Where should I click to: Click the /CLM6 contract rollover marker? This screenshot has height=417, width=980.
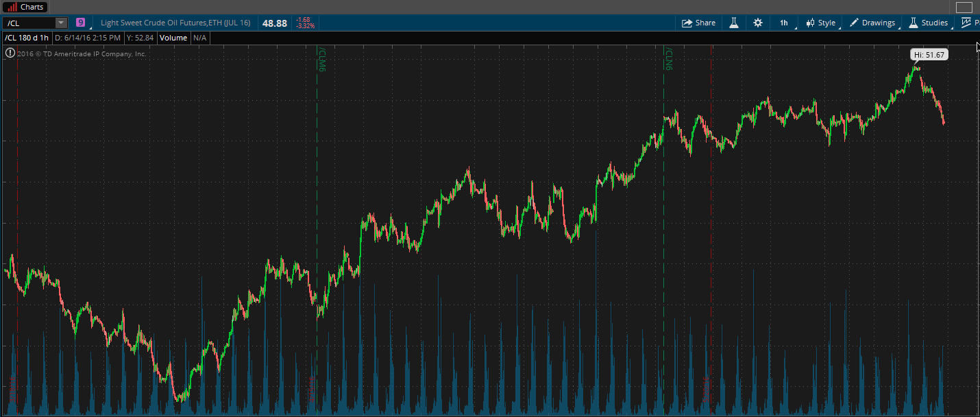click(321, 58)
